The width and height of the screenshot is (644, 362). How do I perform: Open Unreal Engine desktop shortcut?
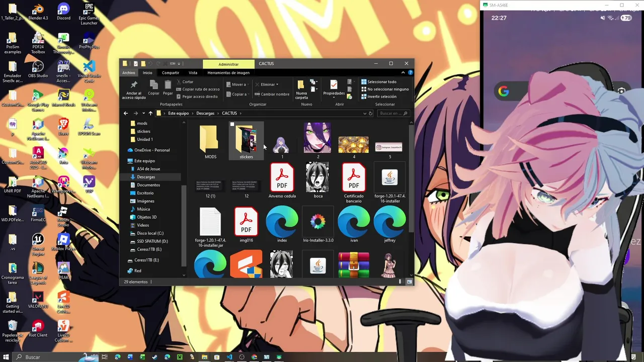(x=38, y=245)
